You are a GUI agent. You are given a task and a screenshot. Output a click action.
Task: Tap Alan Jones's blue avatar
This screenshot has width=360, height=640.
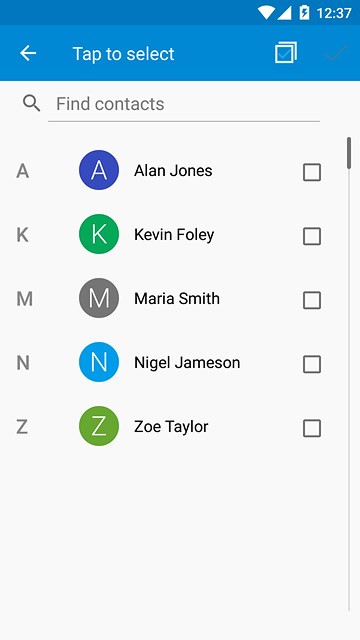click(99, 170)
